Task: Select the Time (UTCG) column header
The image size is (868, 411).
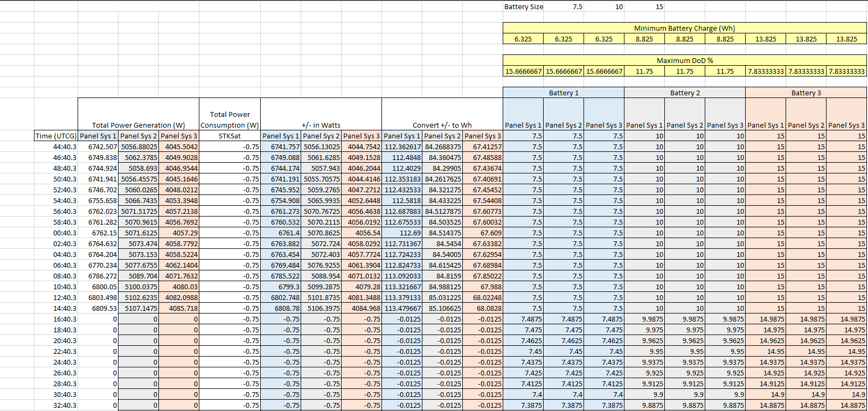Action: point(56,136)
